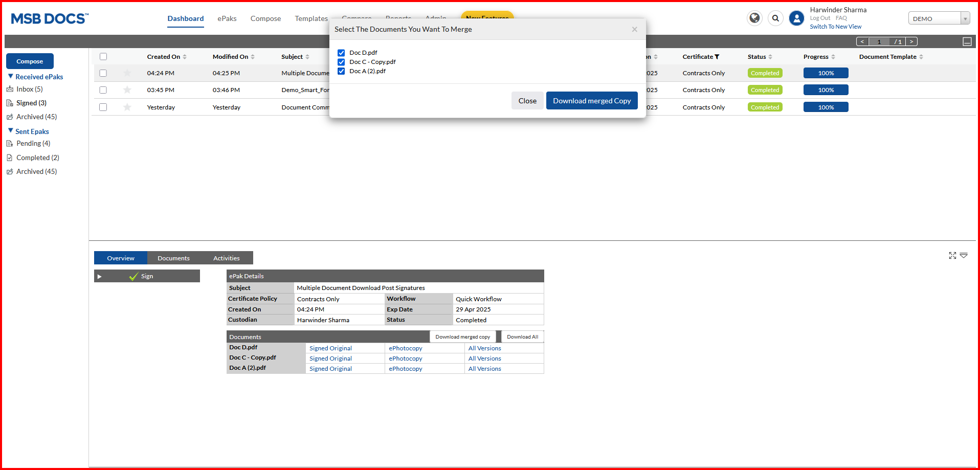Click the globe language icon

pos(754,18)
